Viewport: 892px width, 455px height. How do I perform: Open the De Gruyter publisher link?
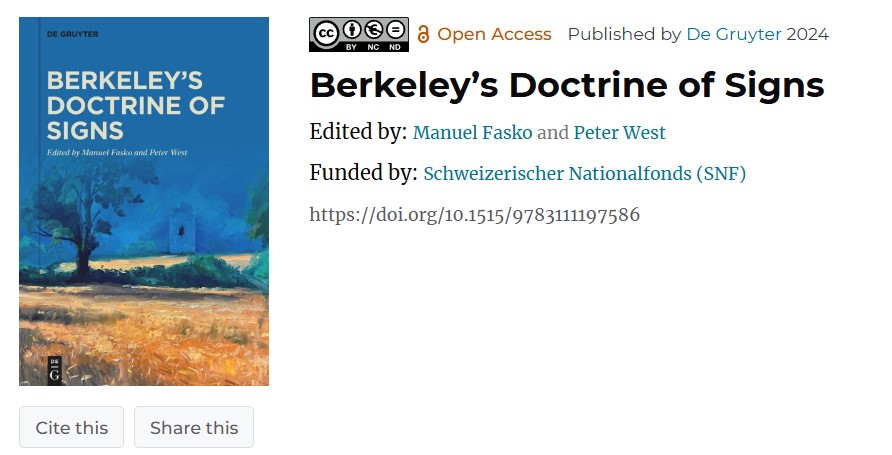(733, 34)
